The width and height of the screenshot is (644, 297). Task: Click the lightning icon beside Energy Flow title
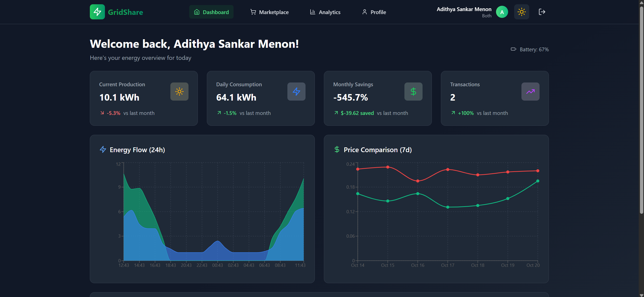pos(103,149)
